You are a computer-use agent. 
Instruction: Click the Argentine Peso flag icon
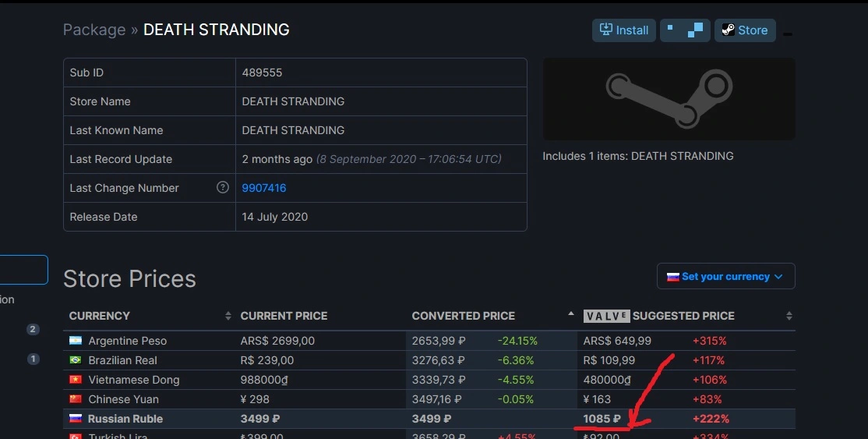[76, 340]
